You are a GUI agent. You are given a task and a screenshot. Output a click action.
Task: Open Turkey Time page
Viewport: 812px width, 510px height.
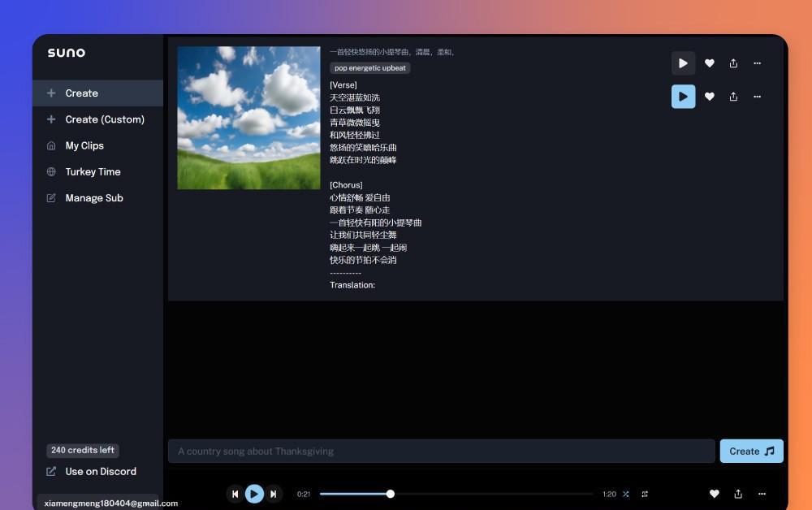point(98,172)
